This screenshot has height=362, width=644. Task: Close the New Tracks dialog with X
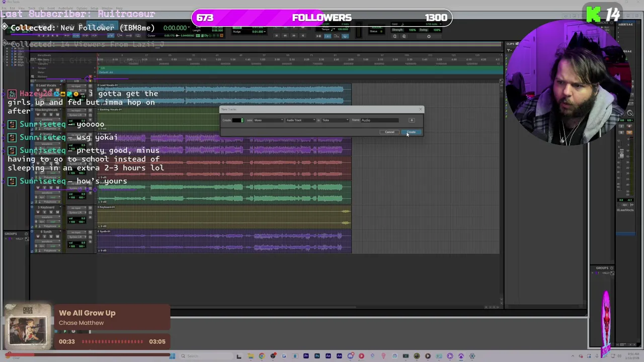coord(421,109)
